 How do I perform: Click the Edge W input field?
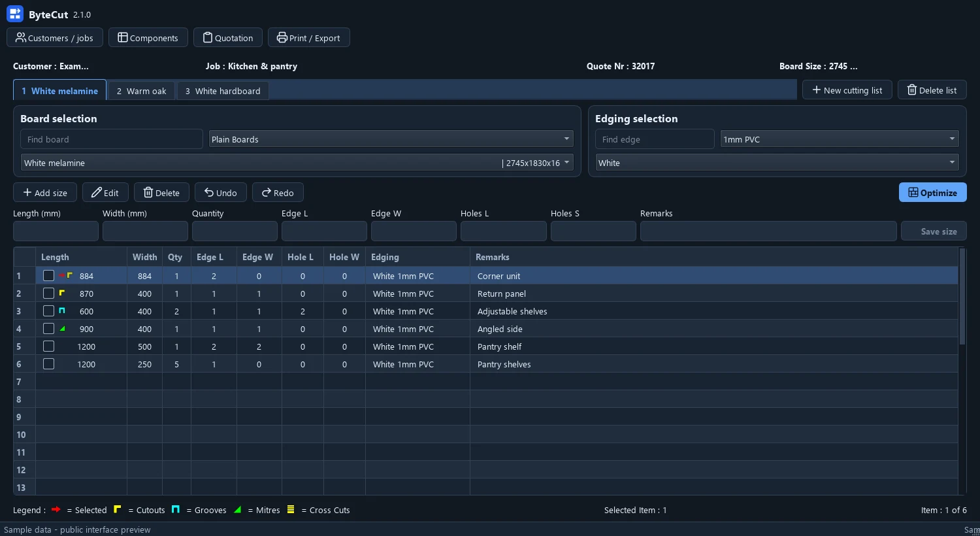414,231
